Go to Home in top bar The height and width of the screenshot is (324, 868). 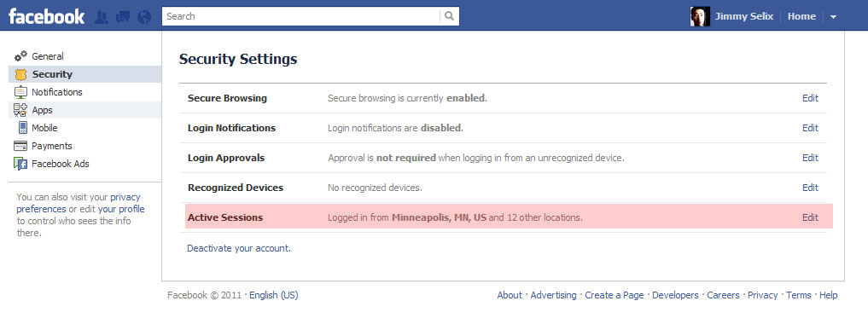tap(801, 16)
